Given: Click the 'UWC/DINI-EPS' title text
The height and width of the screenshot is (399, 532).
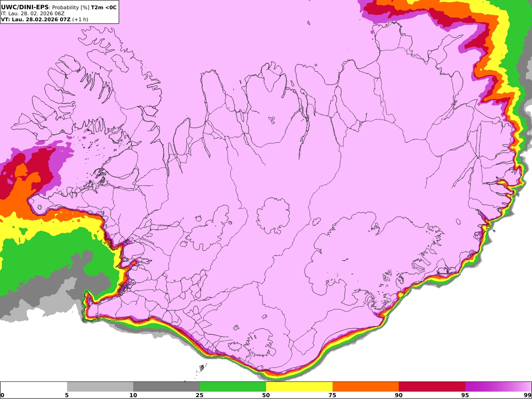Looking at the screenshot, I should tap(25, 7).
